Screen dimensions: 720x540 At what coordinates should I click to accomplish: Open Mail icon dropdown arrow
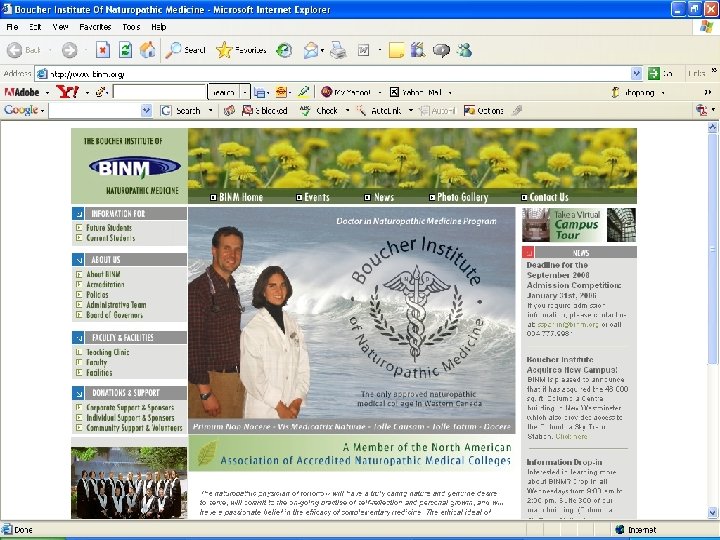pos(322,50)
